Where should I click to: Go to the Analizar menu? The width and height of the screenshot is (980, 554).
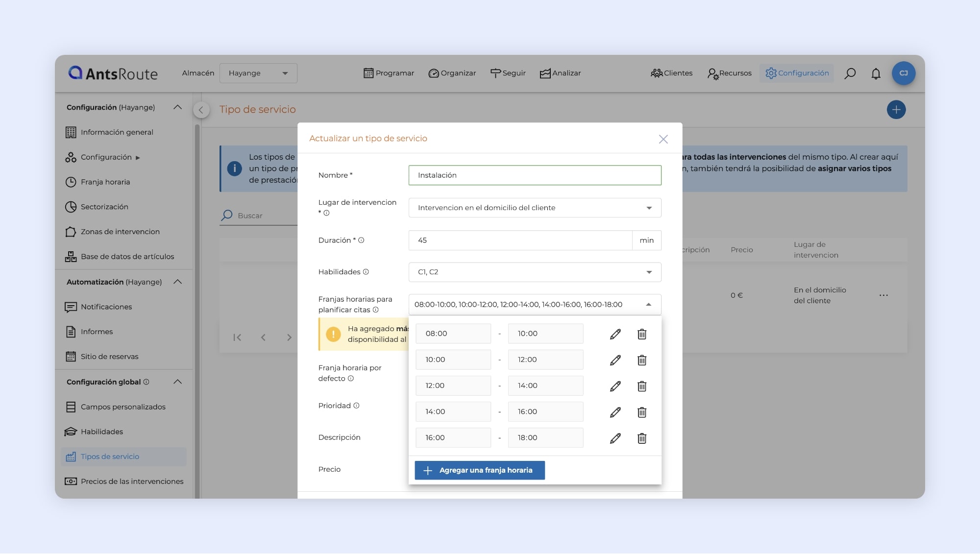(x=560, y=73)
